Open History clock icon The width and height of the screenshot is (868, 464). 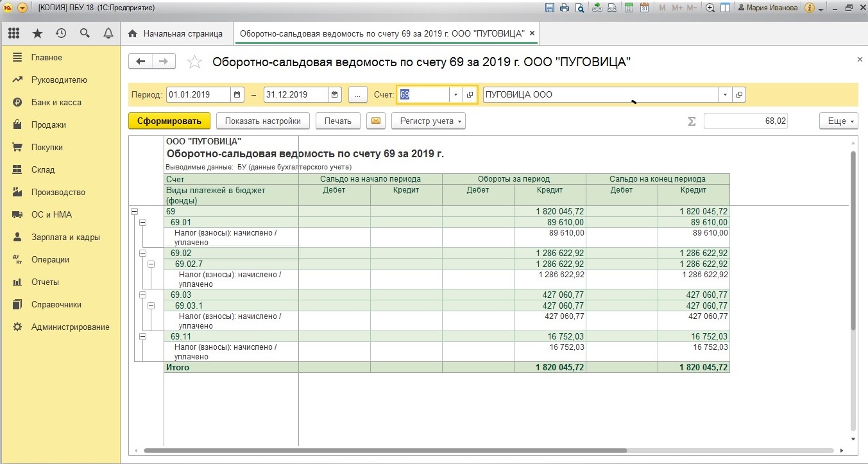(61, 33)
